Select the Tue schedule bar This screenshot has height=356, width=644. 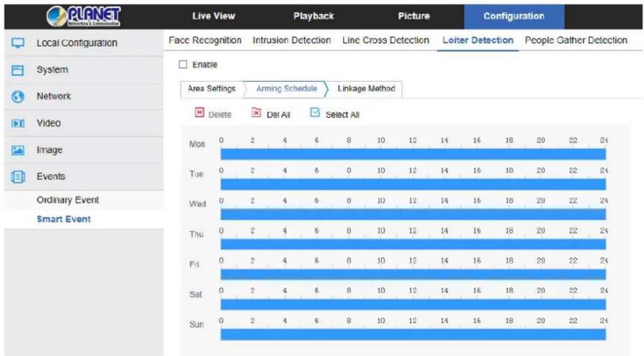point(413,184)
